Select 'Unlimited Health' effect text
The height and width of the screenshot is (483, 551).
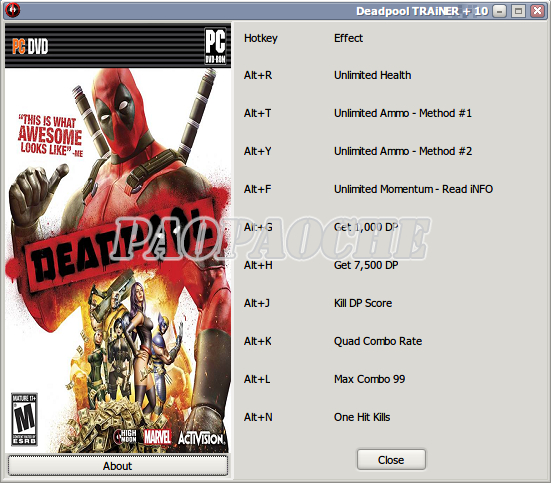[372, 75]
